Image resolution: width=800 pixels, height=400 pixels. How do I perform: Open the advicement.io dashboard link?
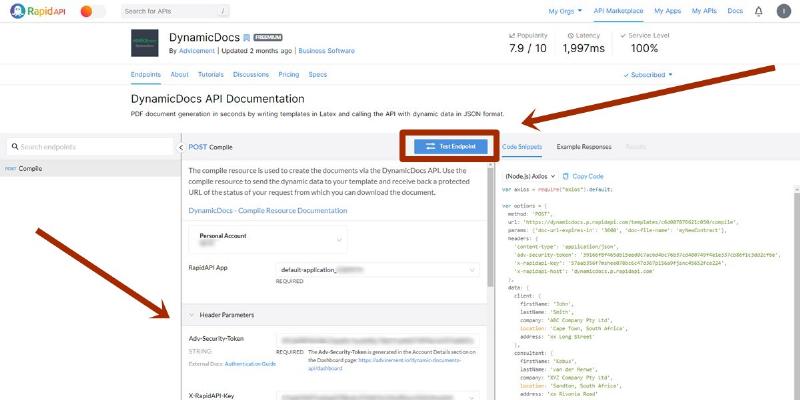pos(386,364)
